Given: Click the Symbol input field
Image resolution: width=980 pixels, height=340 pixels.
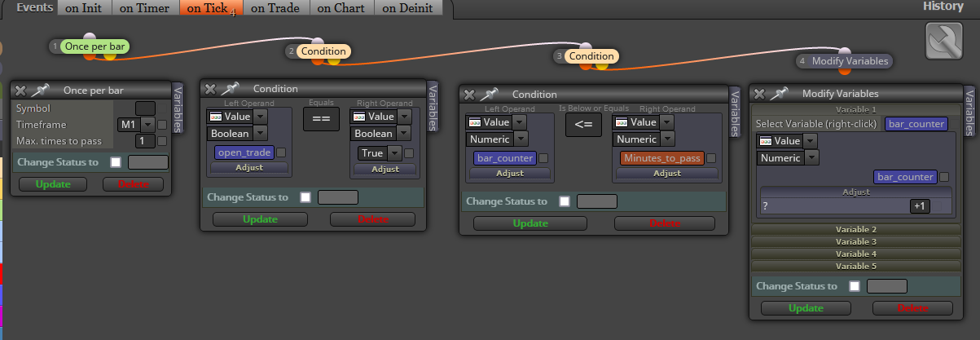Looking at the screenshot, I should click(145, 108).
